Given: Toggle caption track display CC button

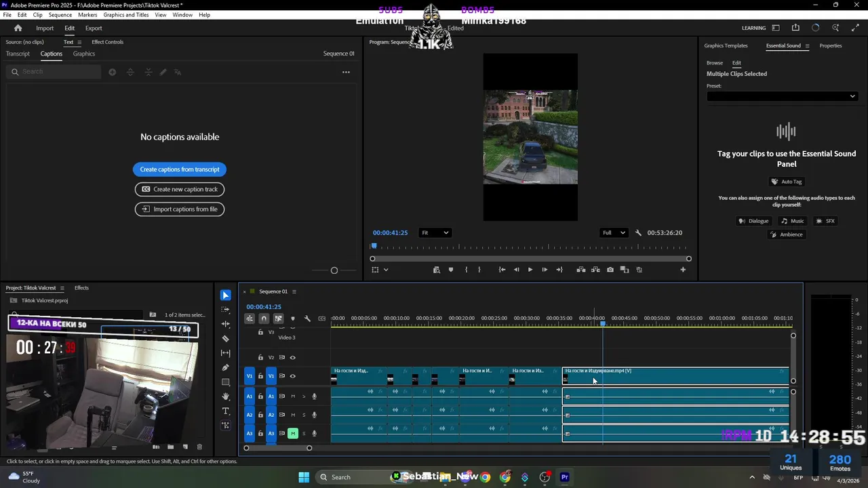Looking at the screenshot, I should [x=321, y=319].
